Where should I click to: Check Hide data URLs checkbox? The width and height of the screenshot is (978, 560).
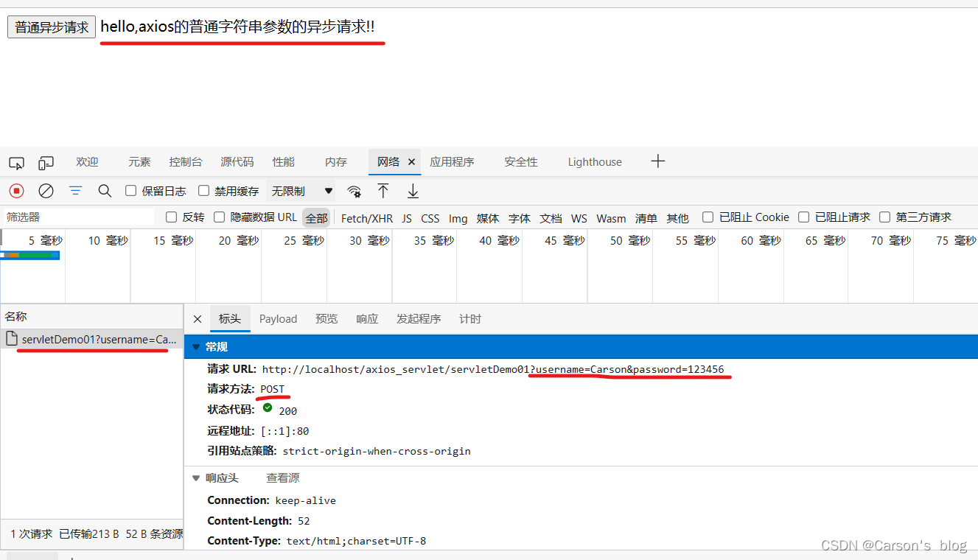(219, 217)
